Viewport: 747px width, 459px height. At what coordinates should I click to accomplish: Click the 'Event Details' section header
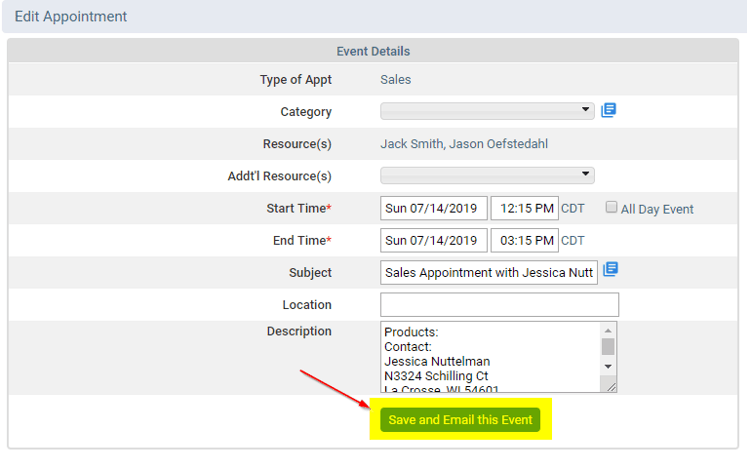click(x=373, y=51)
